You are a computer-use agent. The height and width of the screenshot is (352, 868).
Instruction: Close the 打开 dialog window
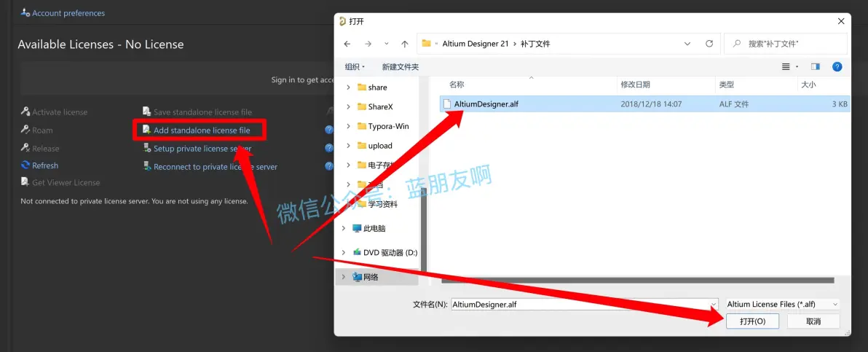(x=841, y=21)
